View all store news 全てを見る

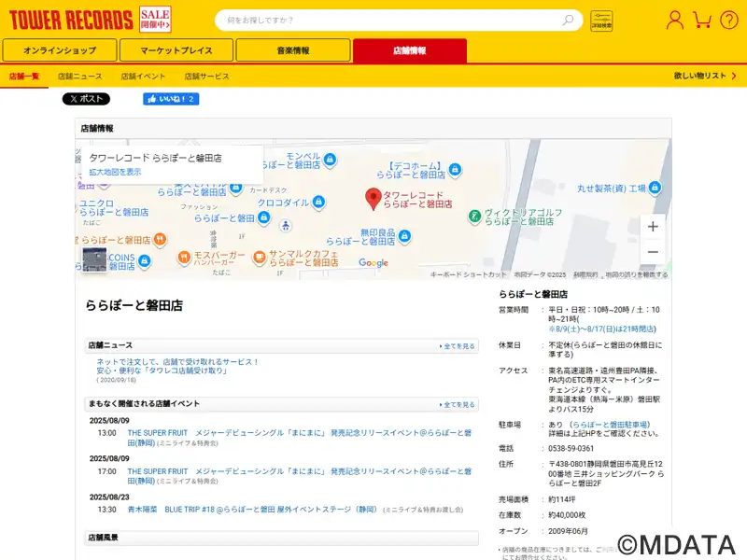click(x=457, y=346)
